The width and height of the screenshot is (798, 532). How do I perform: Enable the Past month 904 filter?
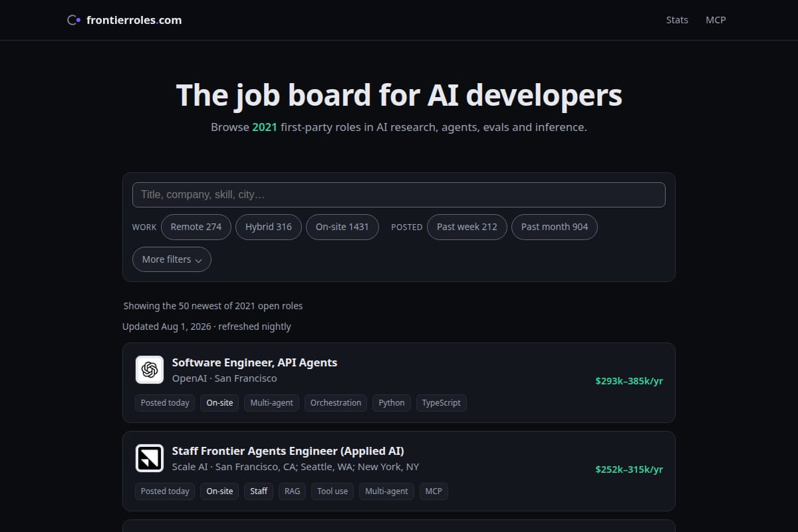coord(555,227)
